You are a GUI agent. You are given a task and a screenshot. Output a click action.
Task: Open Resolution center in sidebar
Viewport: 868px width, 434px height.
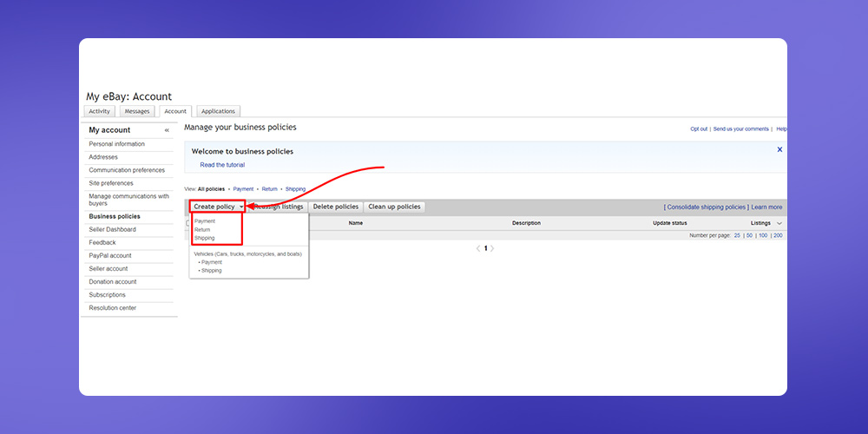112,308
